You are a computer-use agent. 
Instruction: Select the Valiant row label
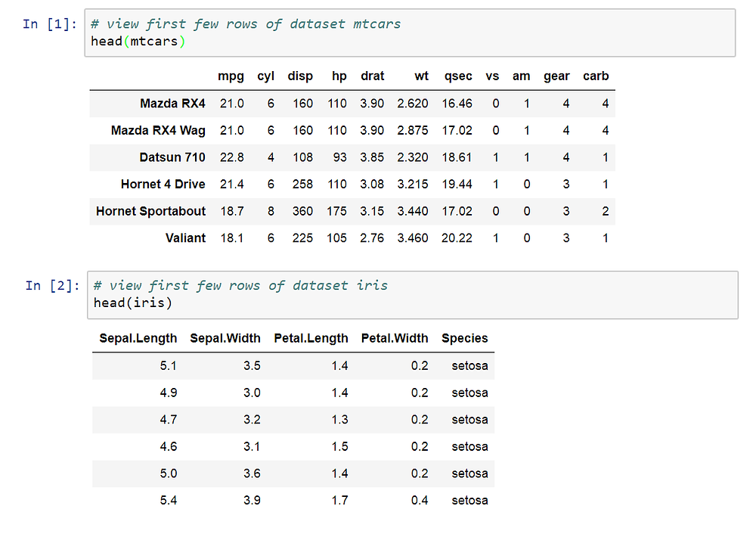click(185, 237)
